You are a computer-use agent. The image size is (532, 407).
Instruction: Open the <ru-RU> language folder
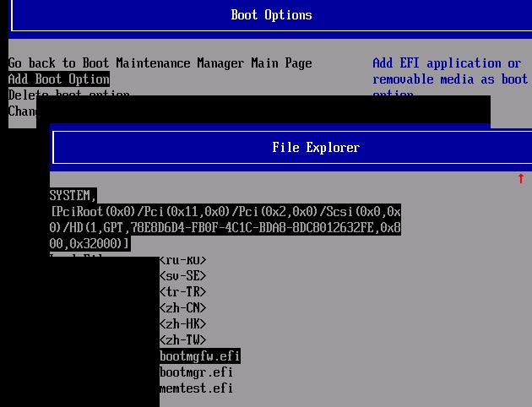pos(182,260)
